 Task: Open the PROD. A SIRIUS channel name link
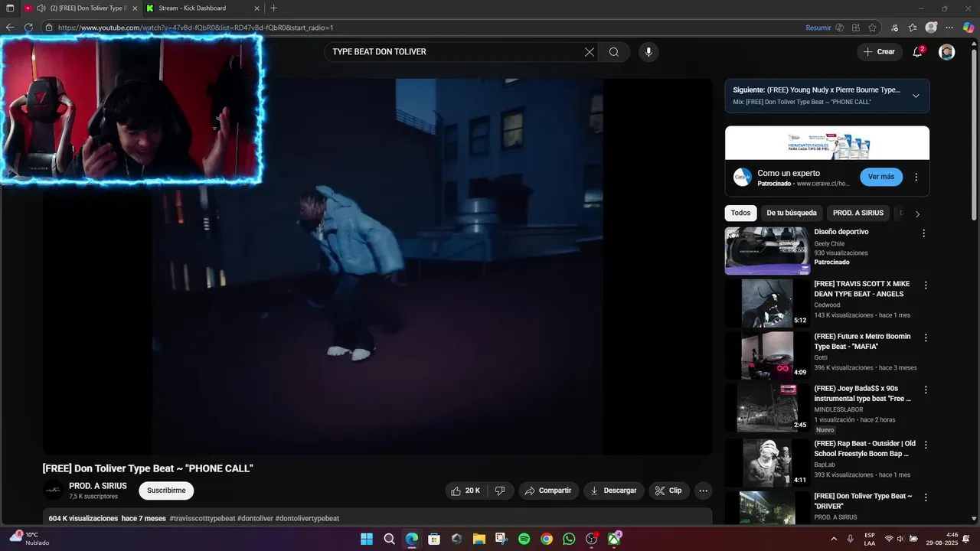point(98,486)
